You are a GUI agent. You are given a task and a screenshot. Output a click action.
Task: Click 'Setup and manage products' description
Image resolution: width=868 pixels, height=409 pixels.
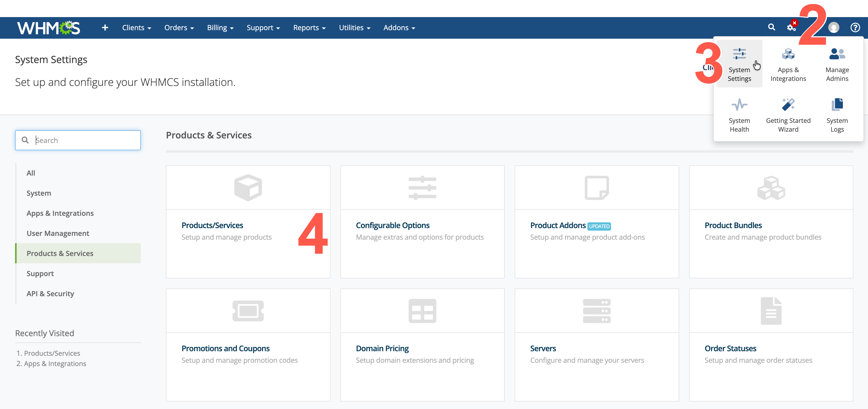[x=227, y=237]
